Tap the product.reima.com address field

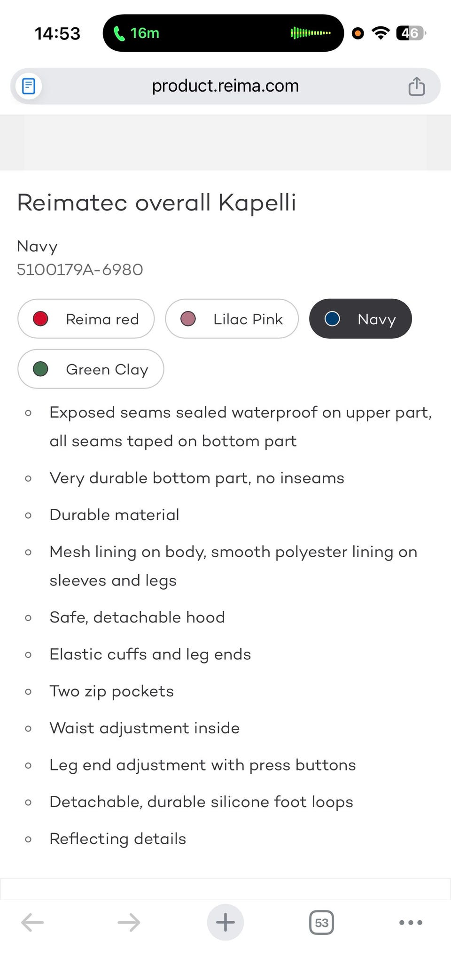[x=225, y=86]
